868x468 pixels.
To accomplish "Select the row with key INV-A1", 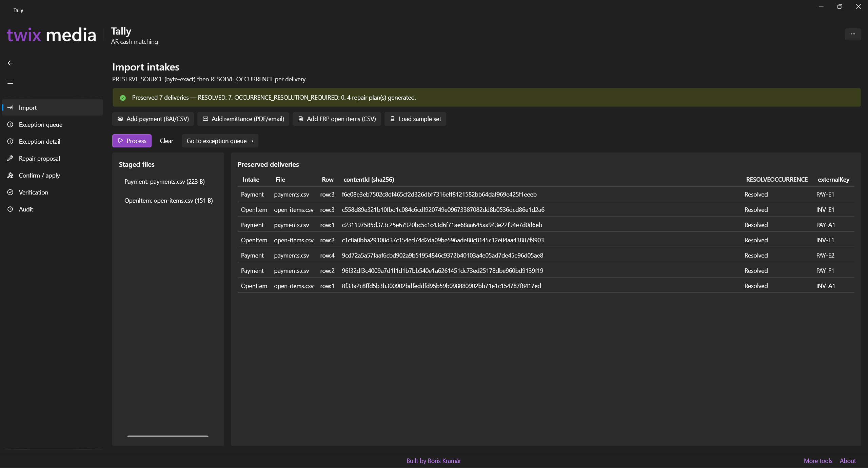I will click(546, 286).
